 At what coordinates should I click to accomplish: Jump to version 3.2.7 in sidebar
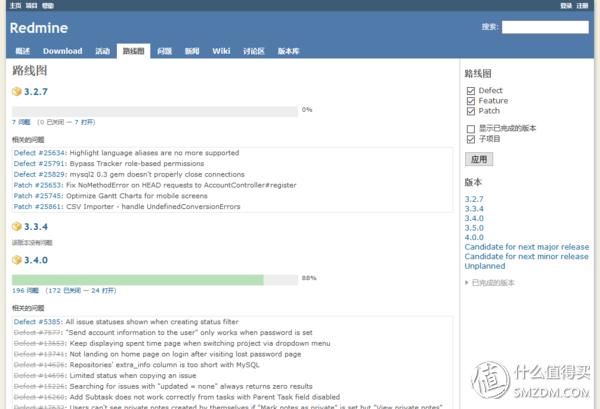point(474,199)
